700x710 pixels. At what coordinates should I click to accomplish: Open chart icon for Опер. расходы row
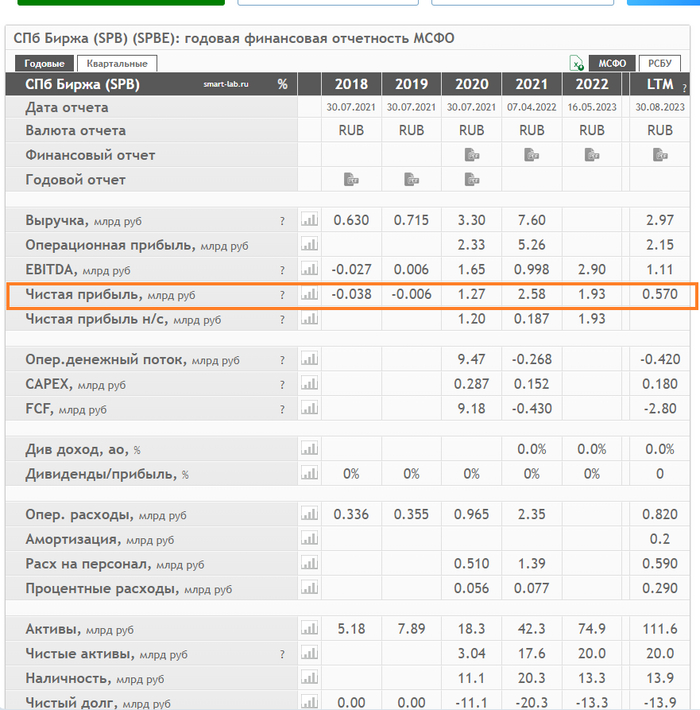click(x=310, y=514)
